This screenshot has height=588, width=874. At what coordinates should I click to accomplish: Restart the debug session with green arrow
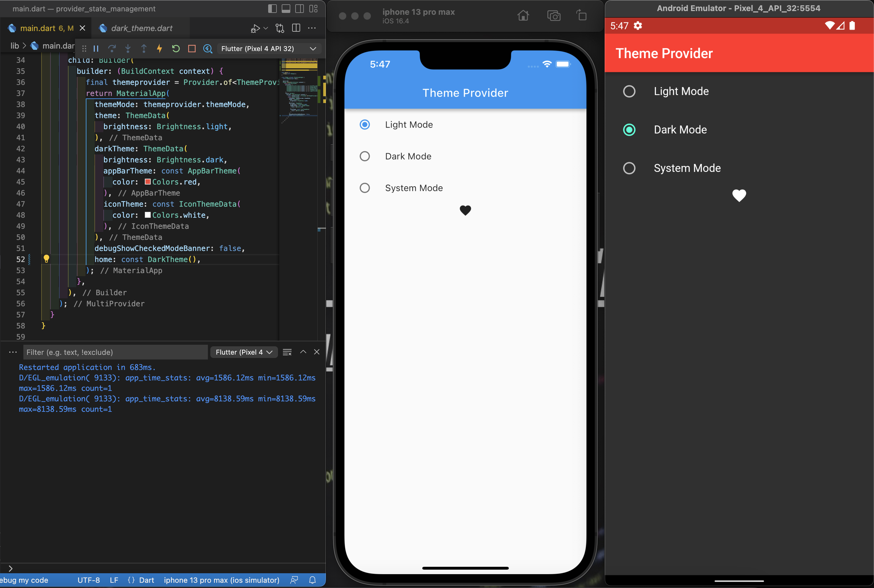tap(176, 48)
